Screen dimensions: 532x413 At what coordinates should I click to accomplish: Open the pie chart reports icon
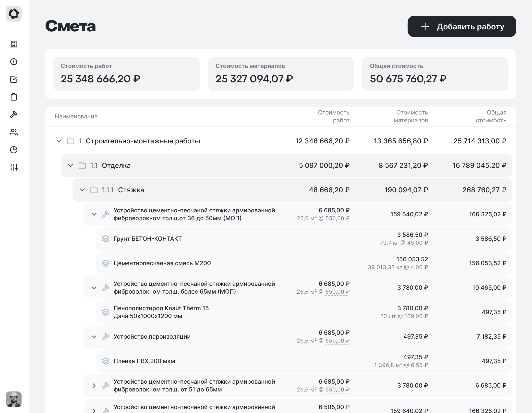[x=14, y=150]
